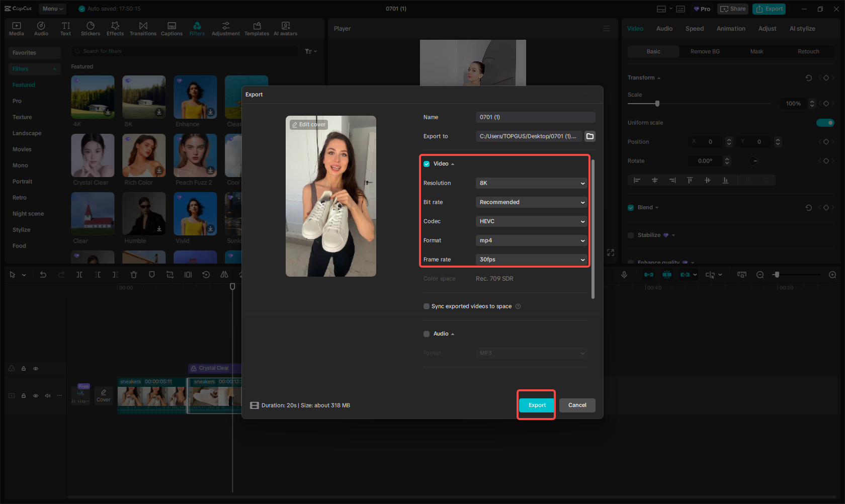This screenshot has height=504, width=845.
Task: Open the Effects panel
Action: (x=115, y=29)
